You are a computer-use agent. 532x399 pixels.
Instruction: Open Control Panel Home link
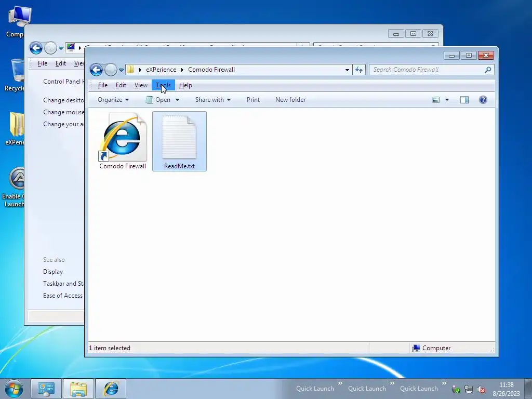coord(63,82)
